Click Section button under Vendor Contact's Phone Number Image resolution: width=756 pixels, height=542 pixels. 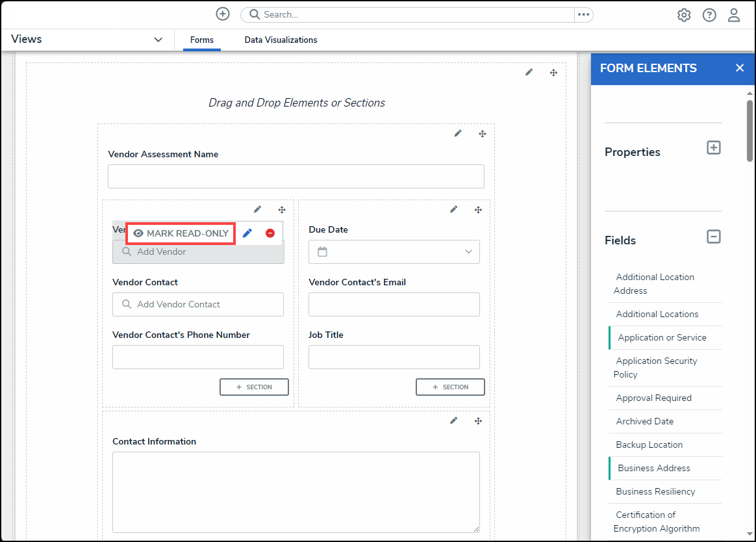(254, 387)
